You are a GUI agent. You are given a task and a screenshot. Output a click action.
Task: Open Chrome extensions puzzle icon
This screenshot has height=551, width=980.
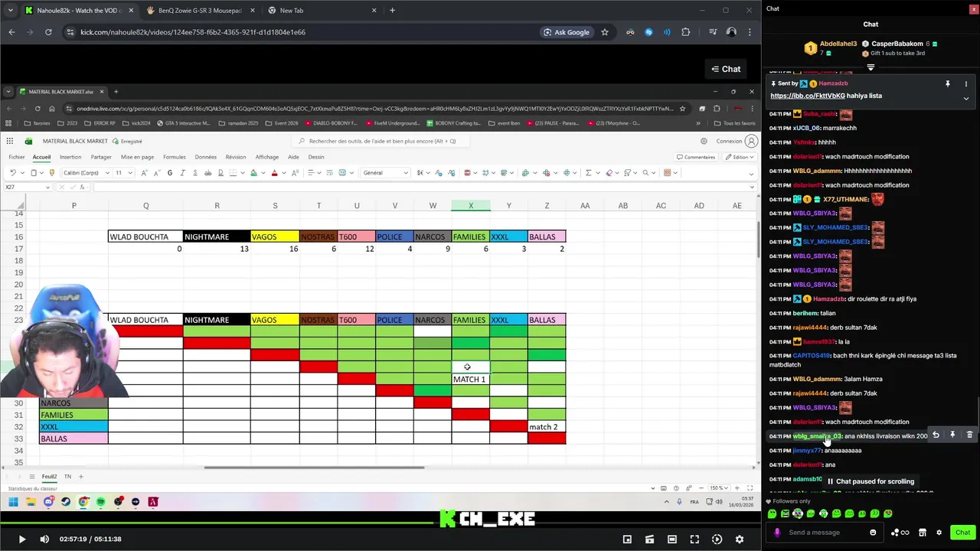pyautogui.click(x=685, y=32)
